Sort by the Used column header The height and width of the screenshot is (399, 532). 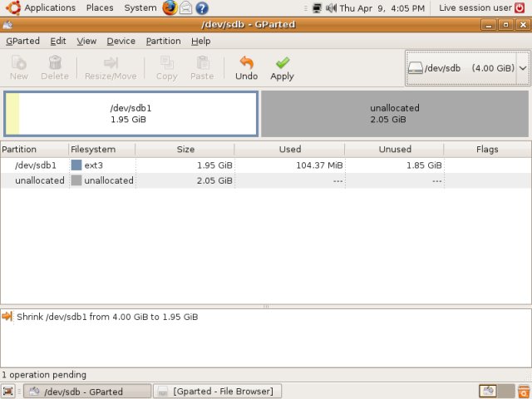click(289, 150)
